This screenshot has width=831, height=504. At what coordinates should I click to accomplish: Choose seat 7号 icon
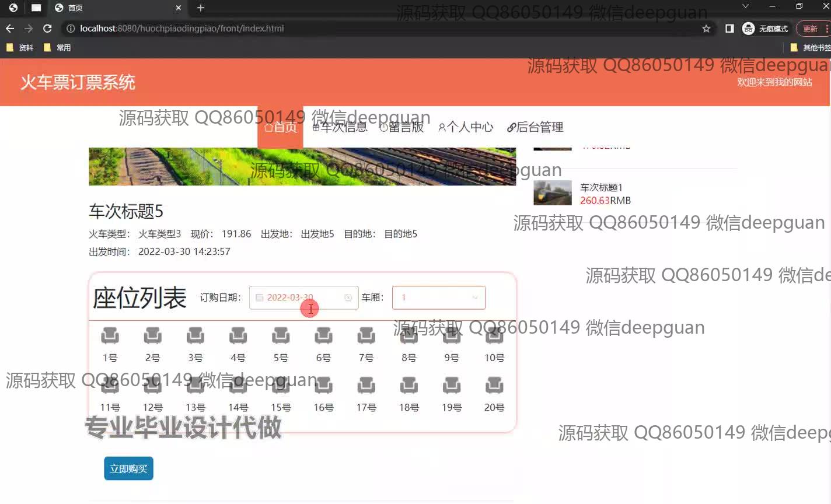(366, 336)
